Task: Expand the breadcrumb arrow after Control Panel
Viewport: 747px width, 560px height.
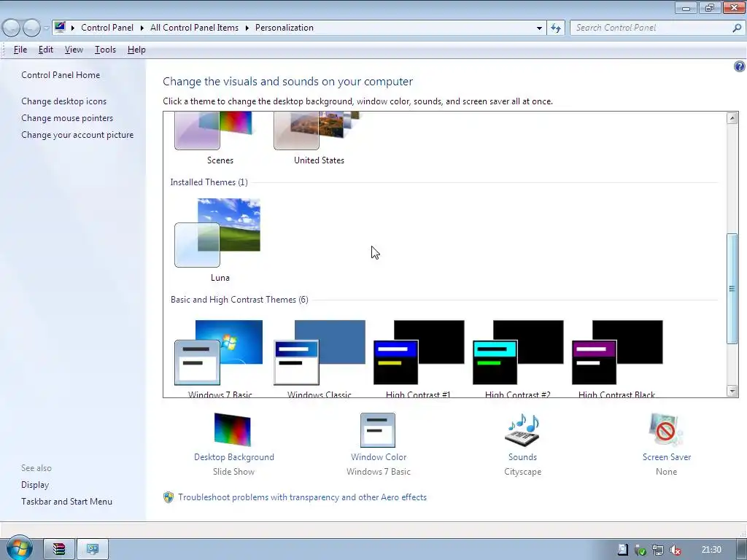Action: pyautogui.click(x=142, y=28)
